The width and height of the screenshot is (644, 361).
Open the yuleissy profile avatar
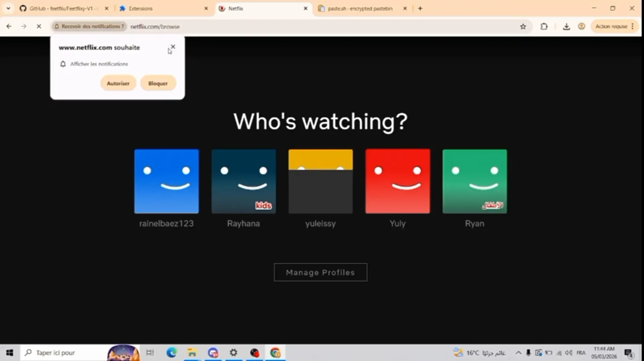[x=320, y=181]
